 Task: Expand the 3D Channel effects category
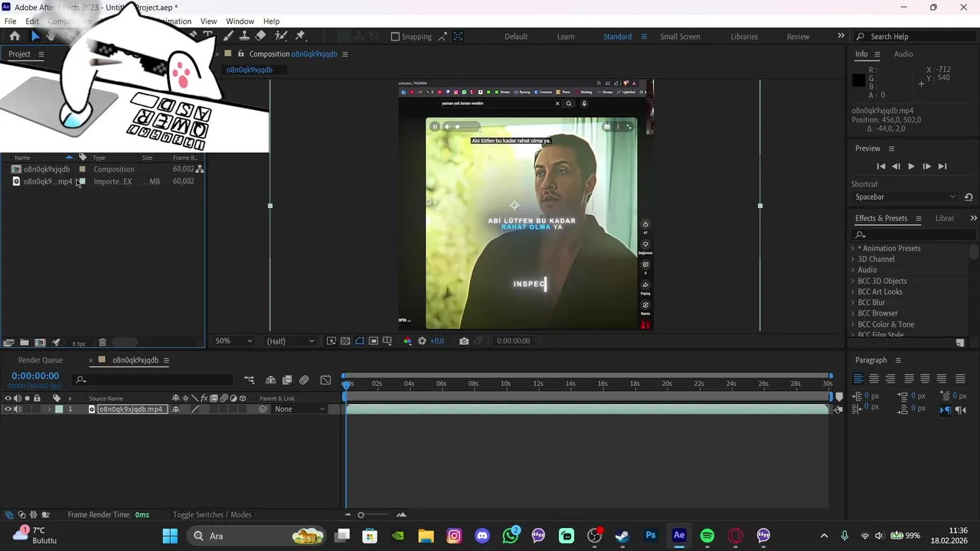[x=853, y=259]
